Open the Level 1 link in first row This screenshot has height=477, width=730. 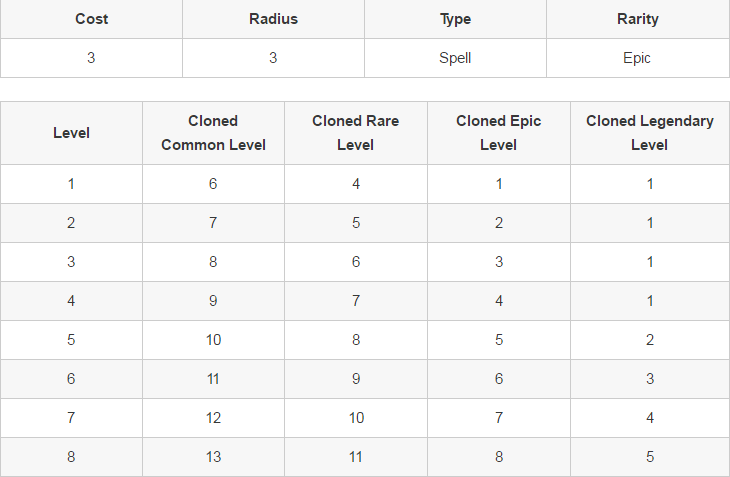(71, 184)
